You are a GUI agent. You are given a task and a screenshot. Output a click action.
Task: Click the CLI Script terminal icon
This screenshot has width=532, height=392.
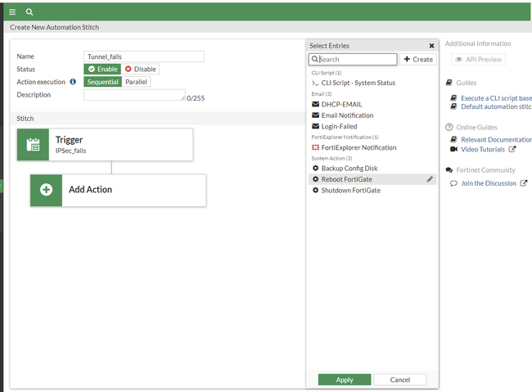point(315,83)
